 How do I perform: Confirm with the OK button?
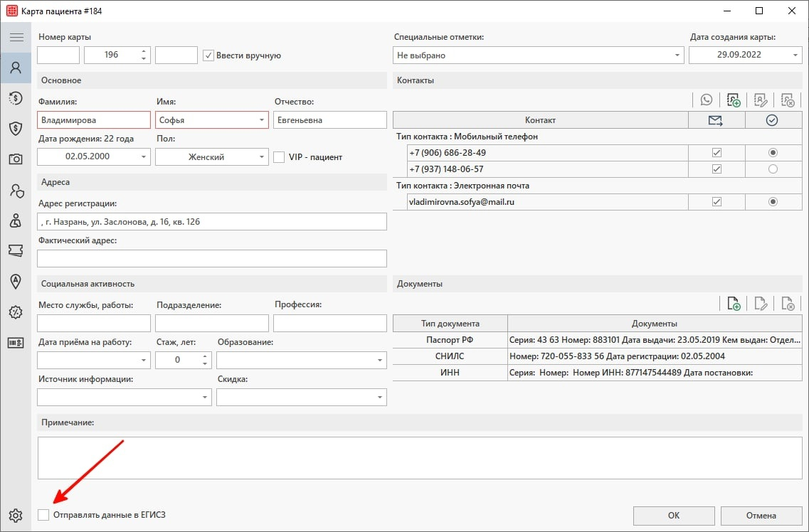[674, 516]
